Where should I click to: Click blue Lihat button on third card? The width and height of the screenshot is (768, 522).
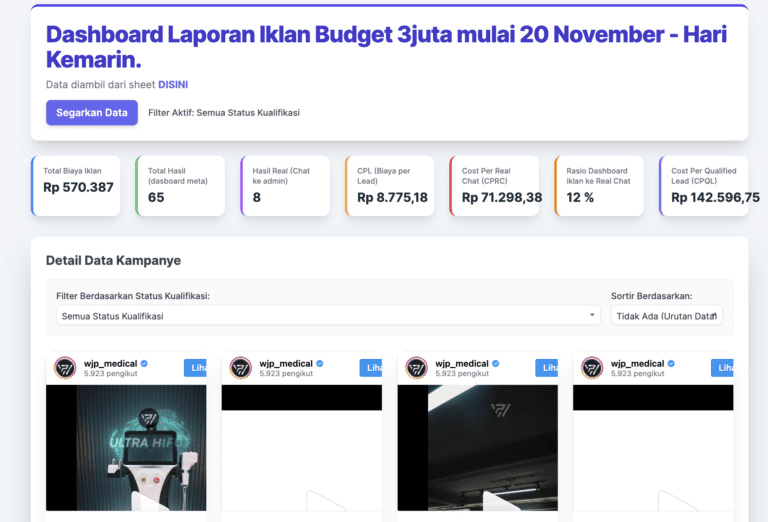pos(547,368)
